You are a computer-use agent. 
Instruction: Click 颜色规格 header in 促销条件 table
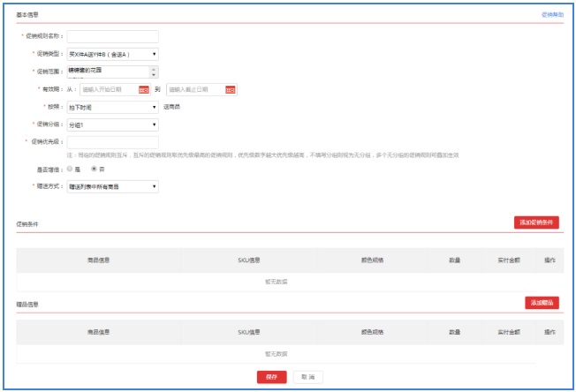pyautogui.click(x=372, y=260)
